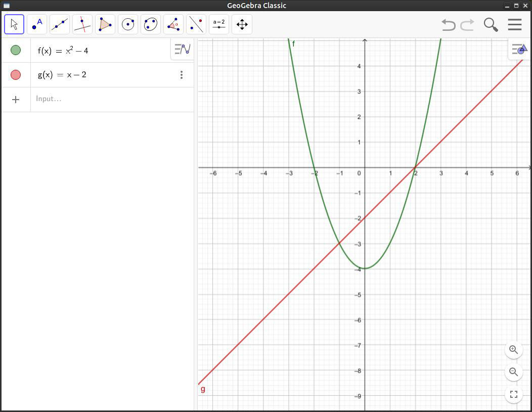
Task: Click the Undo button
Action: pyautogui.click(x=448, y=24)
